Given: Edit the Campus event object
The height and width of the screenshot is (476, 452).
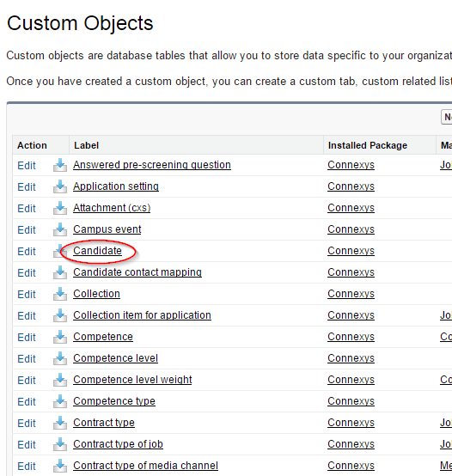Looking at the screenshot, I should [27, 229].
